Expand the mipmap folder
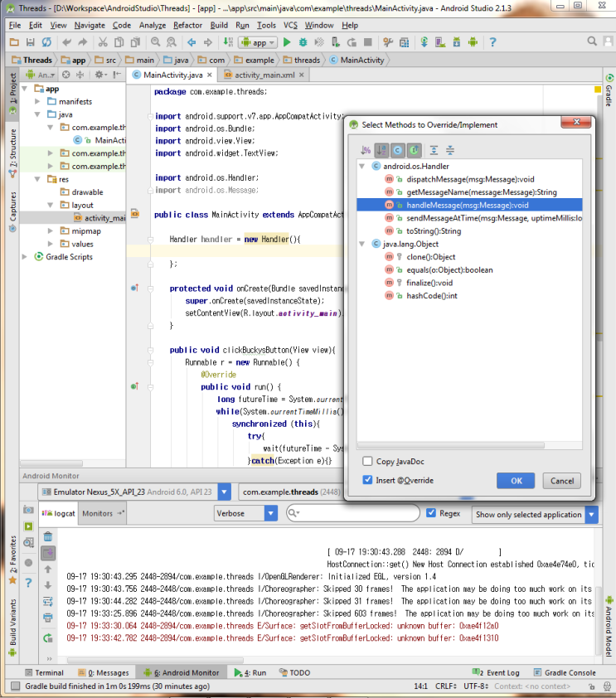Screen dimensions: 616x698 (x=51, y=231)
